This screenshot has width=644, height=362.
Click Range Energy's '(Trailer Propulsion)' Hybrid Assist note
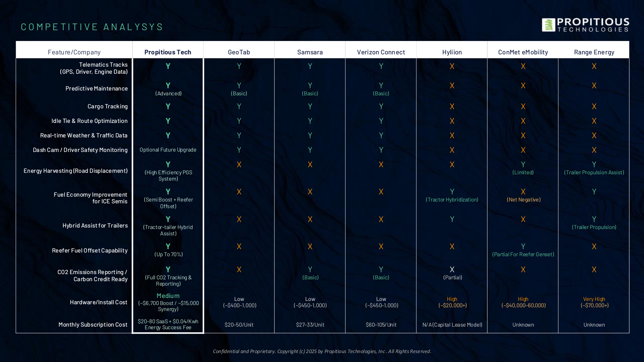coord(594,227)
